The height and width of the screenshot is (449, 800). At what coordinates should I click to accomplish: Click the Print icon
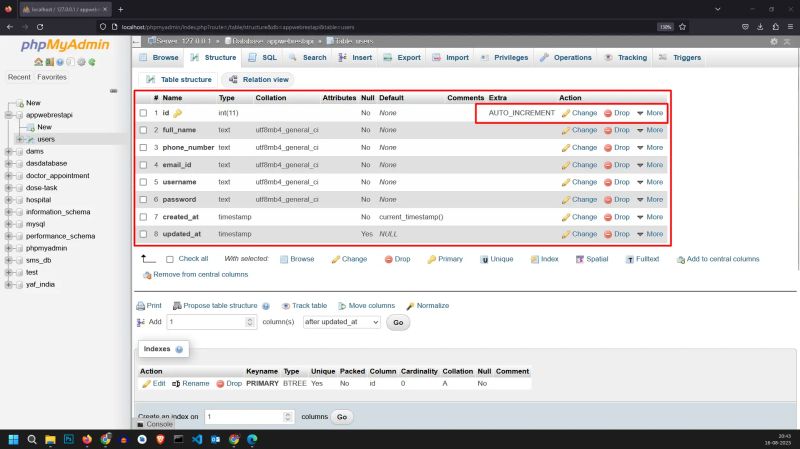coord(140,306)
